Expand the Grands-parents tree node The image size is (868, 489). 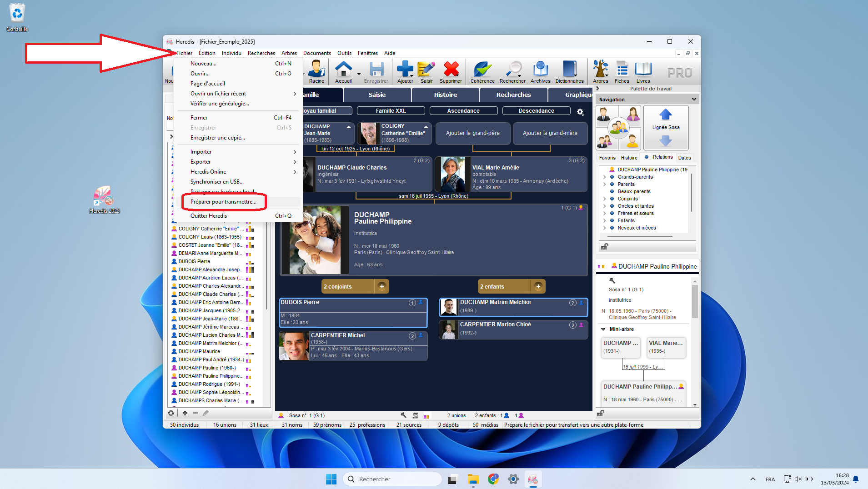(x=604, y=177)
